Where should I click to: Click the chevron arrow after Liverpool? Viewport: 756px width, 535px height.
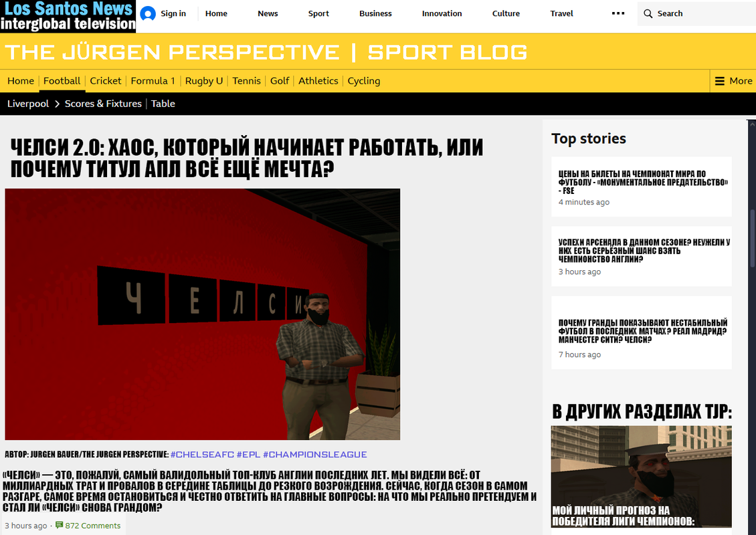57,104
